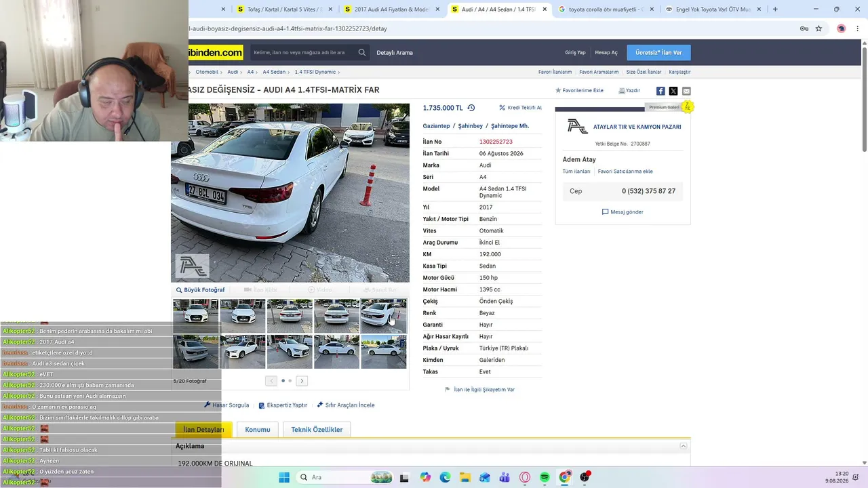Share the listing on X
The height and width of the screenshot is (488, 868).
(673, 91)
